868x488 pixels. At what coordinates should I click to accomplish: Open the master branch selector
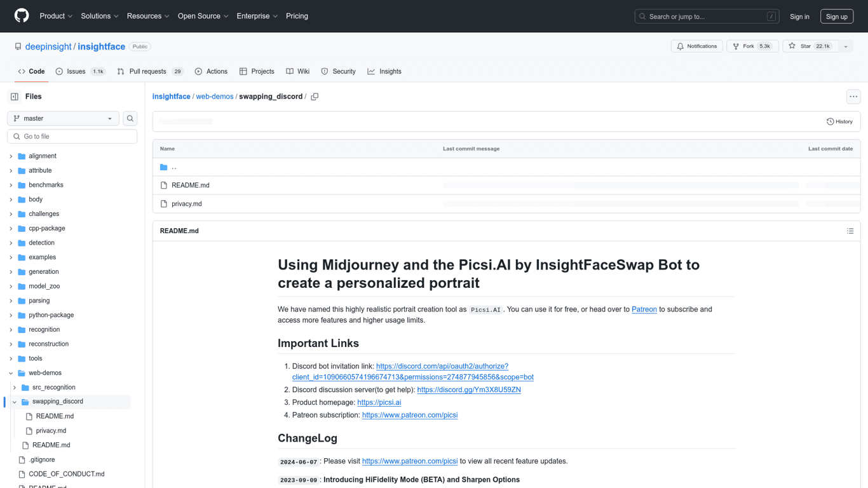coord(63,118)
